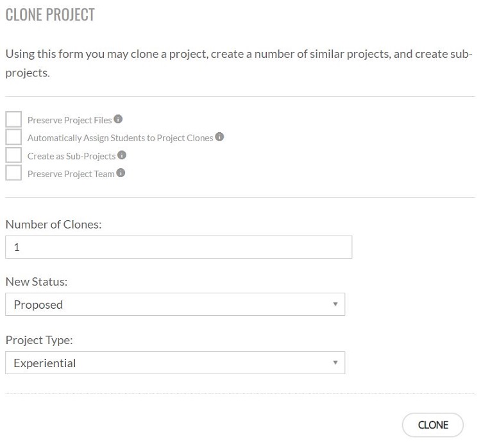Click the Create as Sub-Projects label text

(71, 156)
